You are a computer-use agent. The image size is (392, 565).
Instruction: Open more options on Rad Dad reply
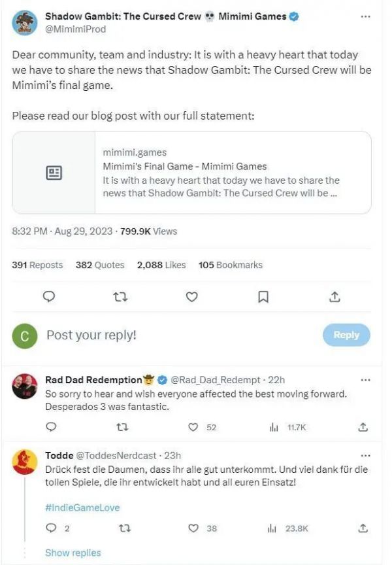[365, 379]
